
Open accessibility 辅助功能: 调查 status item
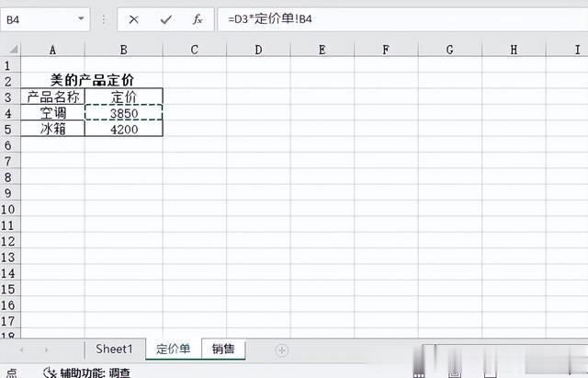coord(87,372)
